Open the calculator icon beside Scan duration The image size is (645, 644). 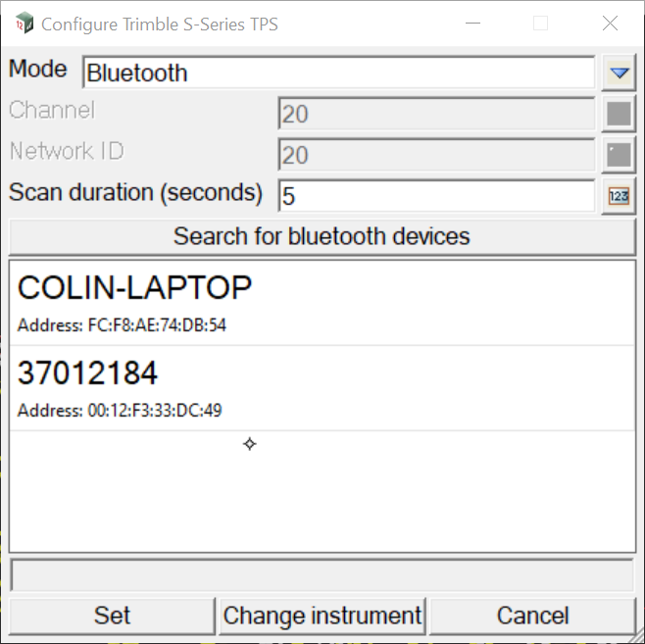(x=619, y=196)
